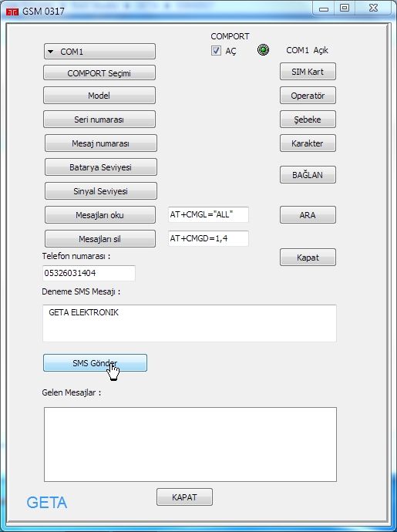This screenshot has height=532, width=397.
Task: Click the AT+CMGL="ALL" command field
Action: 208,214
